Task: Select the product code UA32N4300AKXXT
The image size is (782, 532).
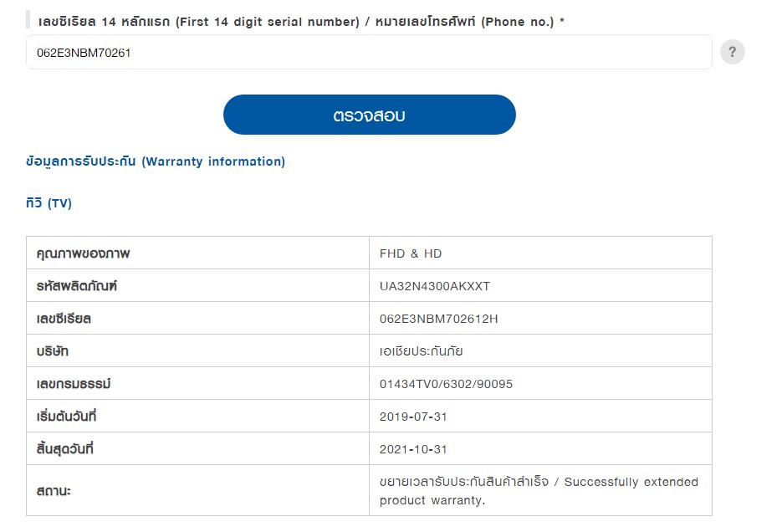Action: (x=434, y=286)
